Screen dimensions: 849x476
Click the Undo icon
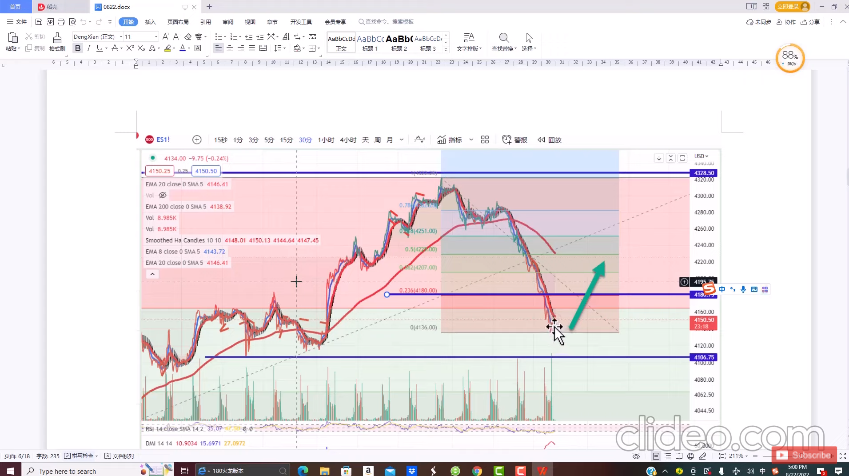pyautogui.click(x=83, y=22)
